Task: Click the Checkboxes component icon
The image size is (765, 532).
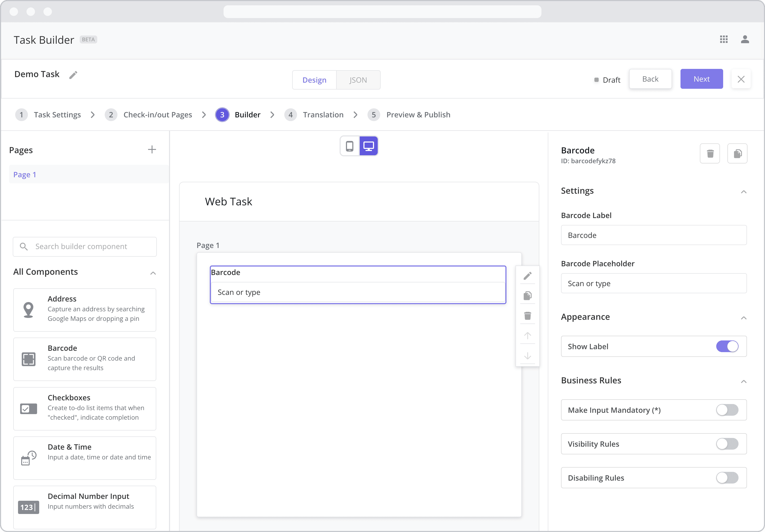Action: [28, 409]
